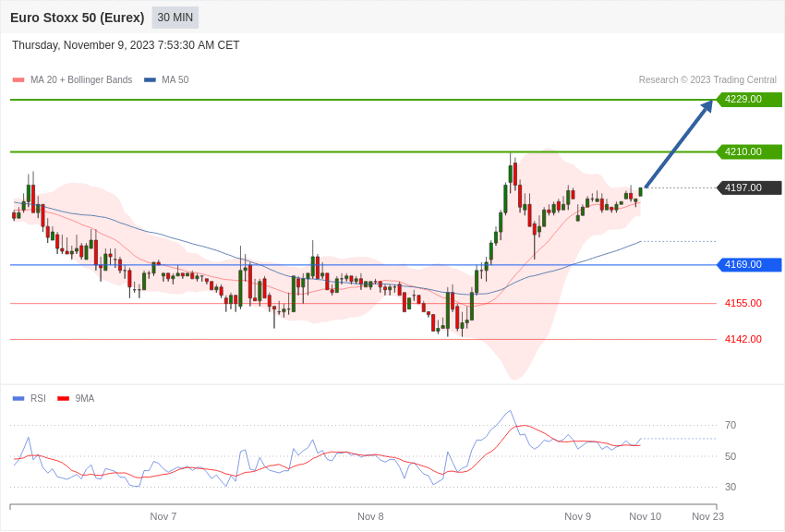Click the 9MA legend color swatch

tap(63, 398)
